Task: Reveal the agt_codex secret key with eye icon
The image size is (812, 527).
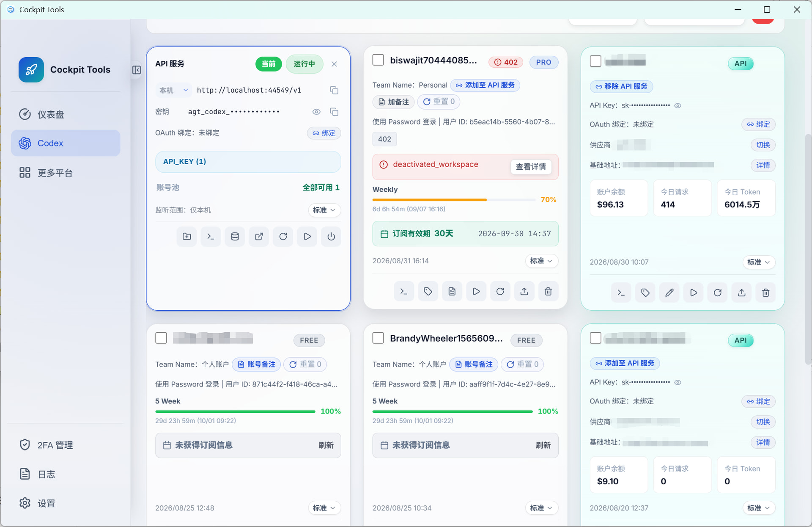Action: pos(316,112)
